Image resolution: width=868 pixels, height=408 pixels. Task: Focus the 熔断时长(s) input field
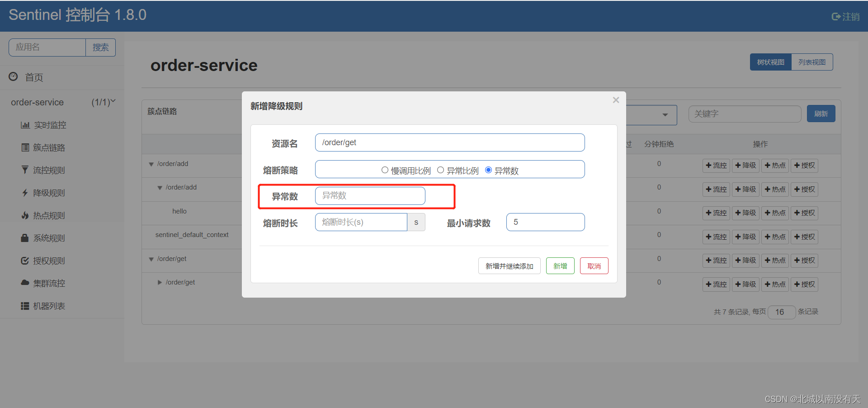click(361, 222)
